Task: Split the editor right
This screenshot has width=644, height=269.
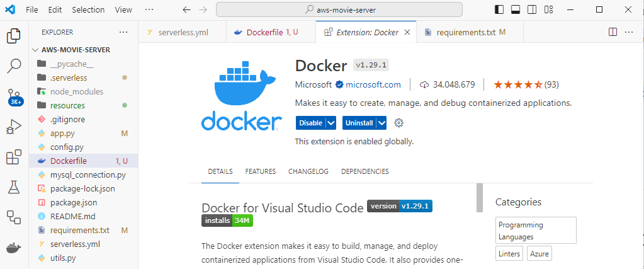Action: [613, 32]
